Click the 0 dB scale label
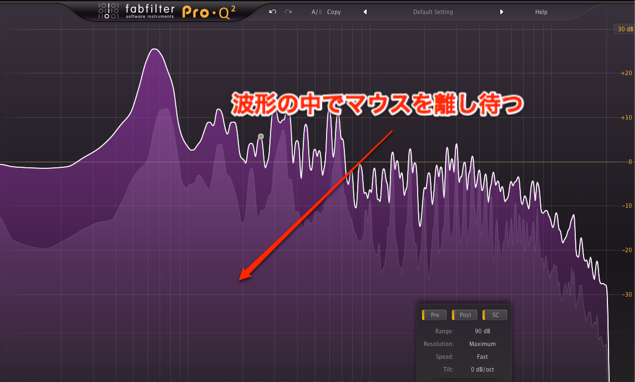Screen dimensions: 635x382 pos(630,162)
